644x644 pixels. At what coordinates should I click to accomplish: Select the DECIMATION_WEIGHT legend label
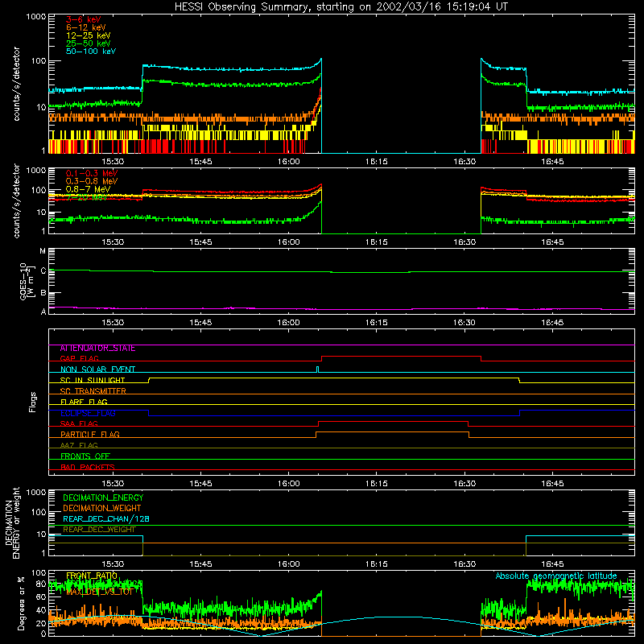(102, 508)
